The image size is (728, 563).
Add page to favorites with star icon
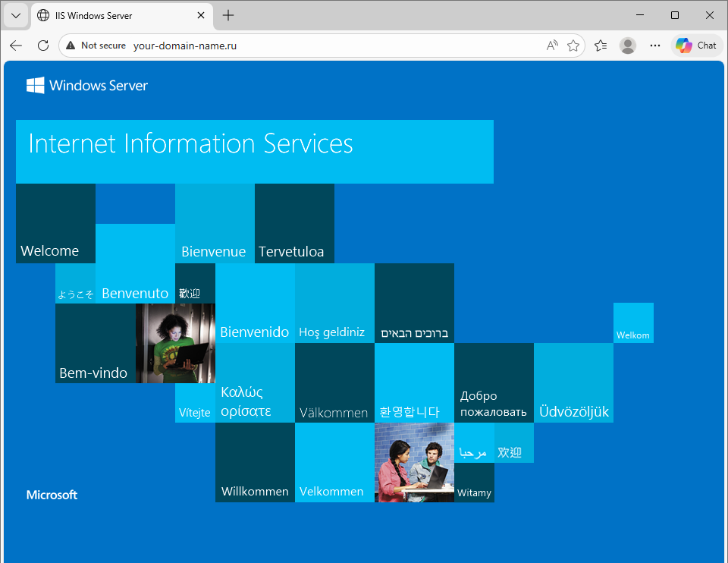(573, 46)
